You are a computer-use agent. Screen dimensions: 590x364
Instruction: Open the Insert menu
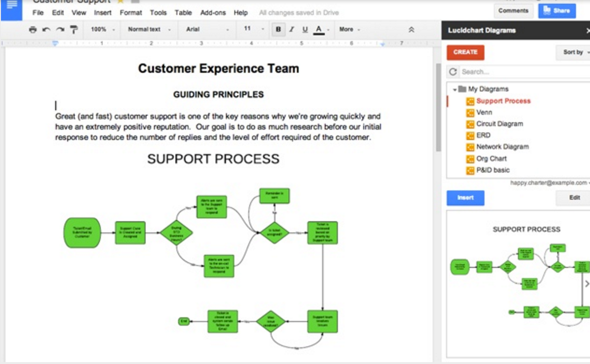pos(102,13)
